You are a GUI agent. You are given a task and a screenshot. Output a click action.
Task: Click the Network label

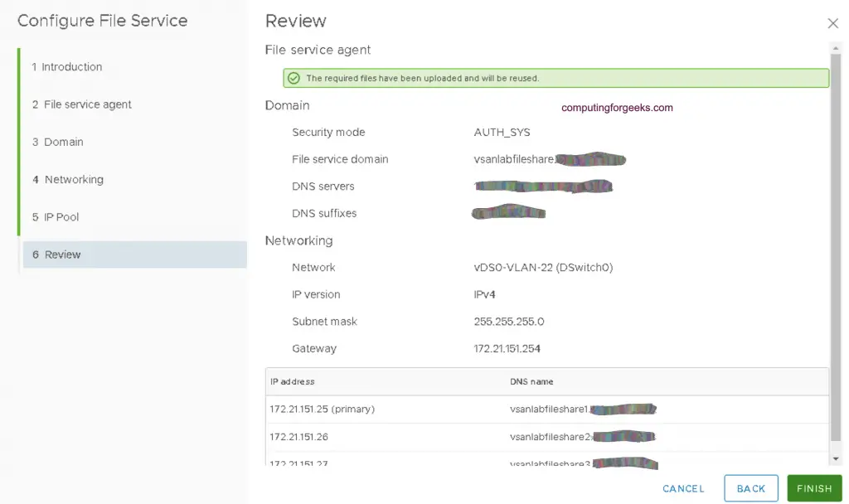point(313,268)
